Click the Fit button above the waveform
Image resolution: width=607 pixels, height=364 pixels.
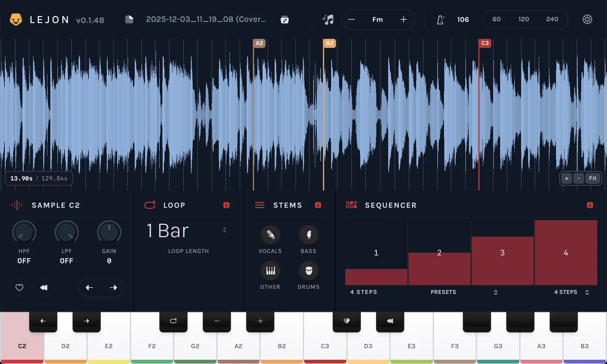coord(592,178)
